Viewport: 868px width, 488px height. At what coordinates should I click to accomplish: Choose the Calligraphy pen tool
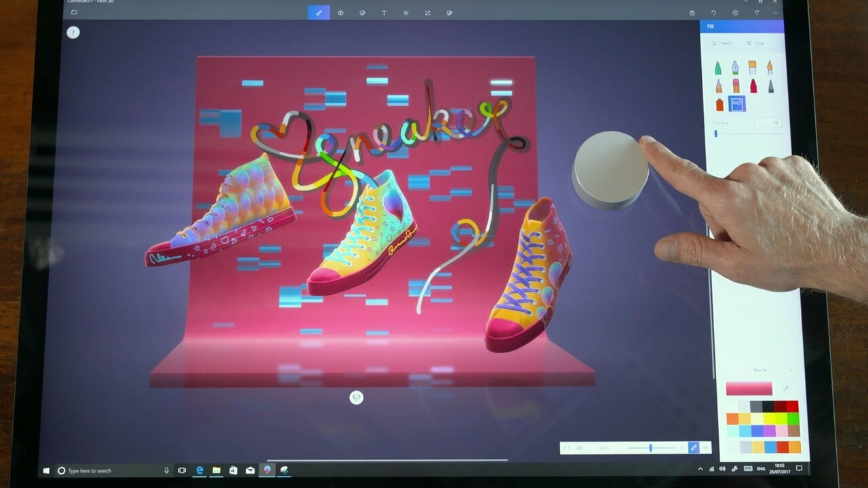pos(735,67)
